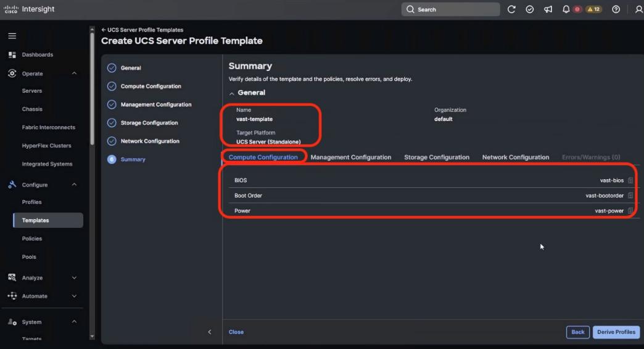Open Policies in sidebar
The width and height of the screenshot is (644, 349).
click(x=32, y=238)
